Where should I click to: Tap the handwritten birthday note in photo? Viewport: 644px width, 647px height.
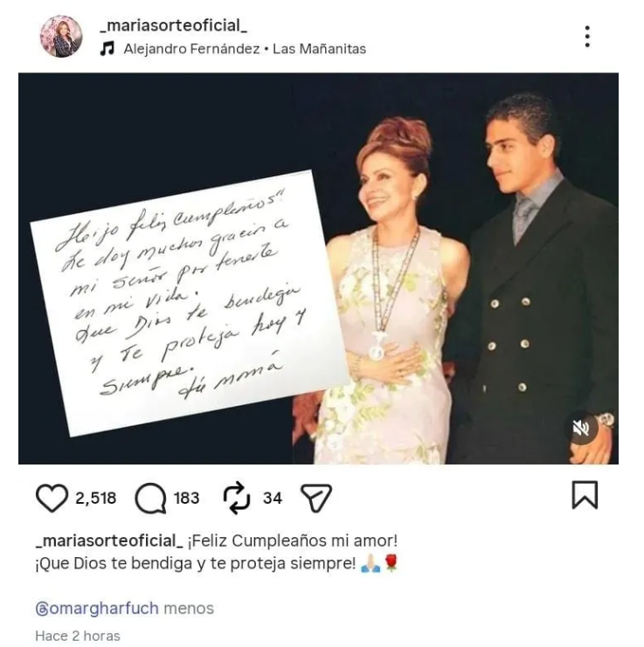(190, 303)
